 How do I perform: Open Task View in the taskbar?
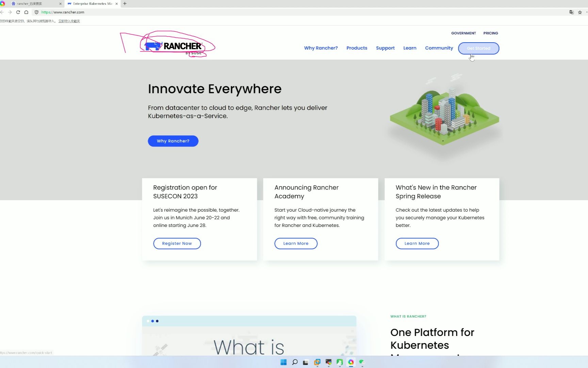point(306,362)
